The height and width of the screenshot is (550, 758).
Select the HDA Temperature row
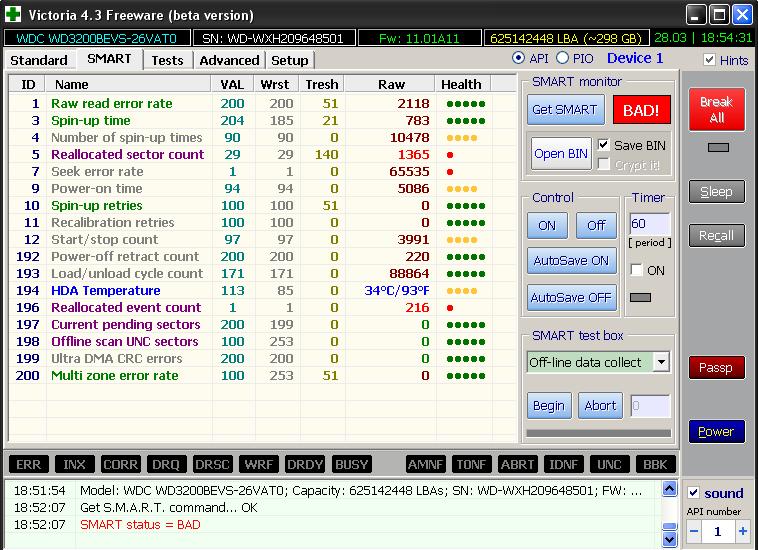[x=262, y=290]
